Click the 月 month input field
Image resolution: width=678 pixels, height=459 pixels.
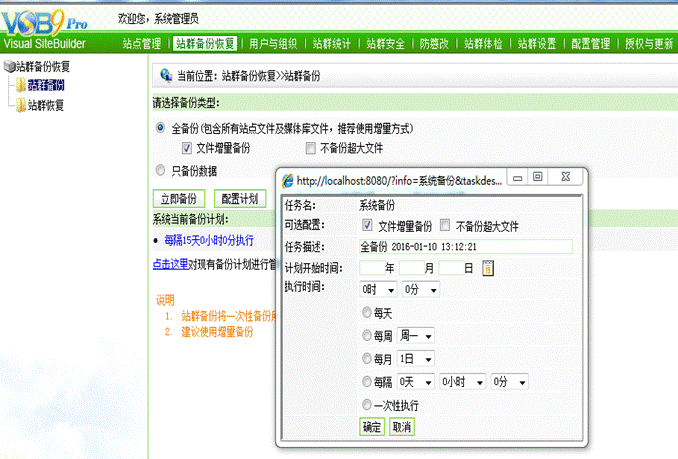(x=412, y=268)
